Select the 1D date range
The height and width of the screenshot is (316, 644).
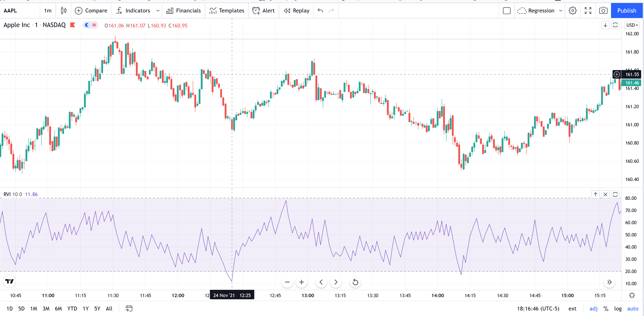point(9,309)
